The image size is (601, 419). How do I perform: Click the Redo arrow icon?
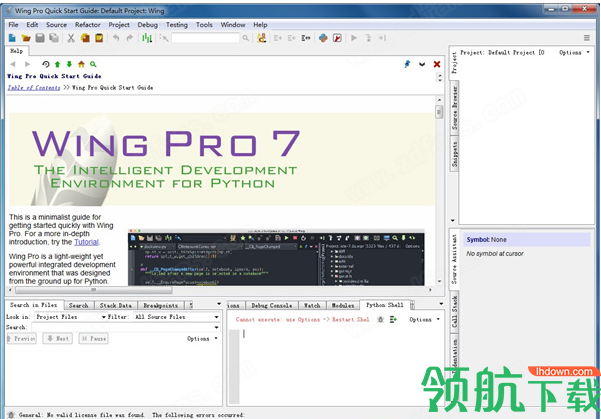pyautogui.click(x=130, y=38)
